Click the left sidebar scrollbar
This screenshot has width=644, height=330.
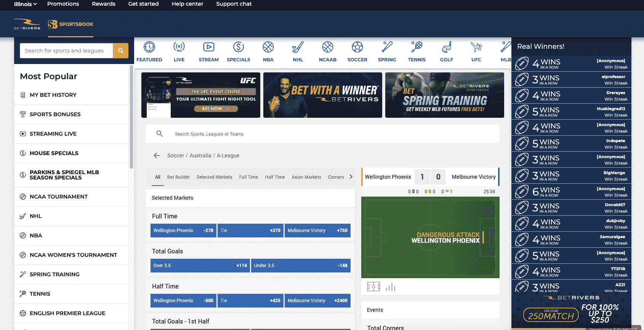click(131, 117)
